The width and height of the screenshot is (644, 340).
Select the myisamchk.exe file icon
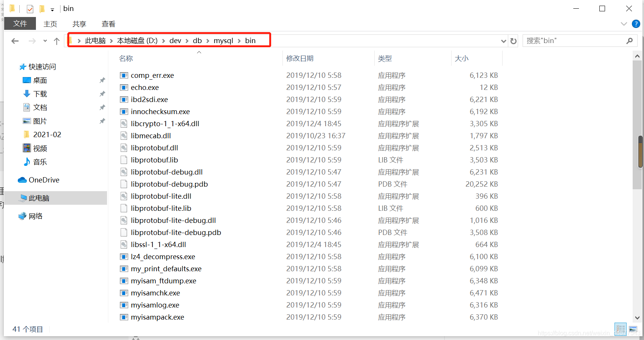click(x=124, y=293)
